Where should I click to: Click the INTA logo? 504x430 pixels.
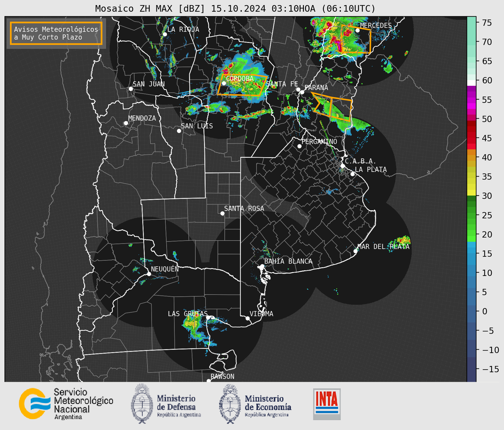(327, 404)
